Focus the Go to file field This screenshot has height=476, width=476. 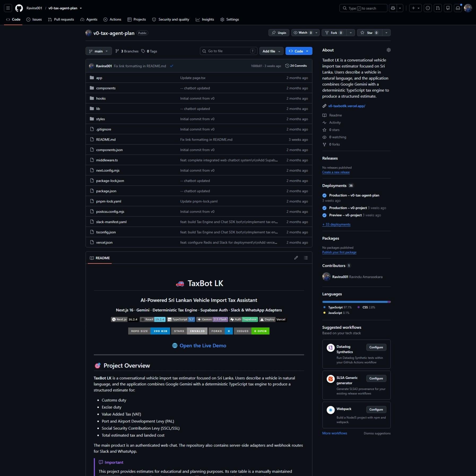(228, 51)
